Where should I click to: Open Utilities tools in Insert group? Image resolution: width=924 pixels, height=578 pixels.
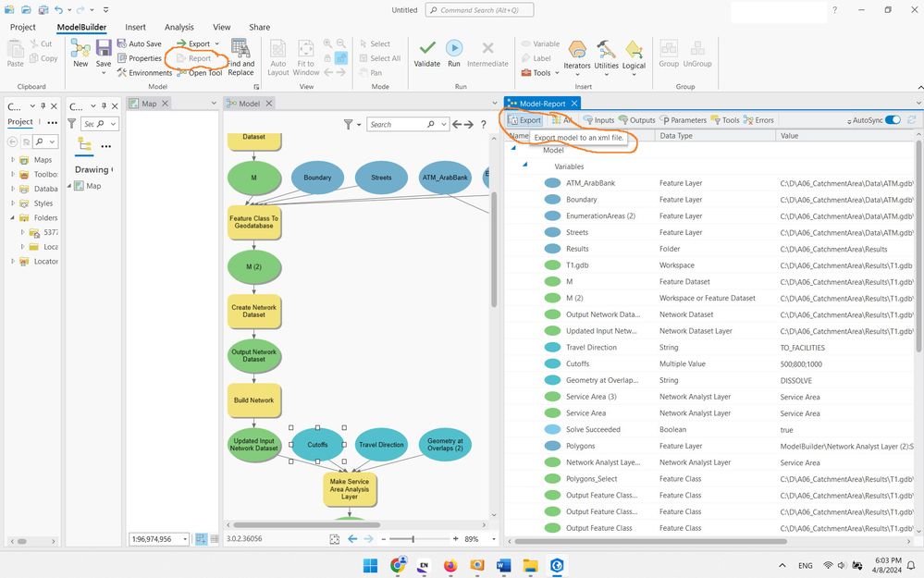tap(606, 49)
